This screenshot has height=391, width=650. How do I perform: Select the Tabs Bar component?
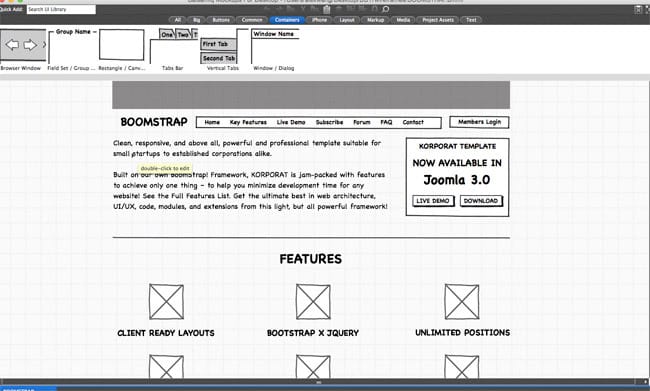tap(174, 46)
